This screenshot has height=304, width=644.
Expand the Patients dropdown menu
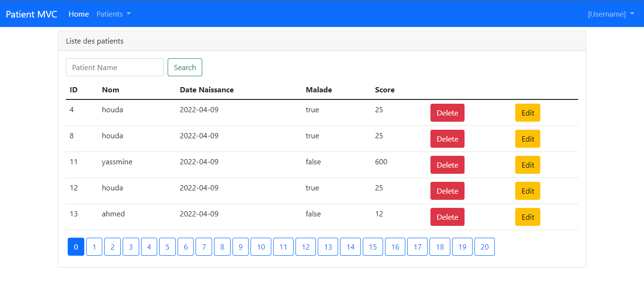click(x=114, y=14)
